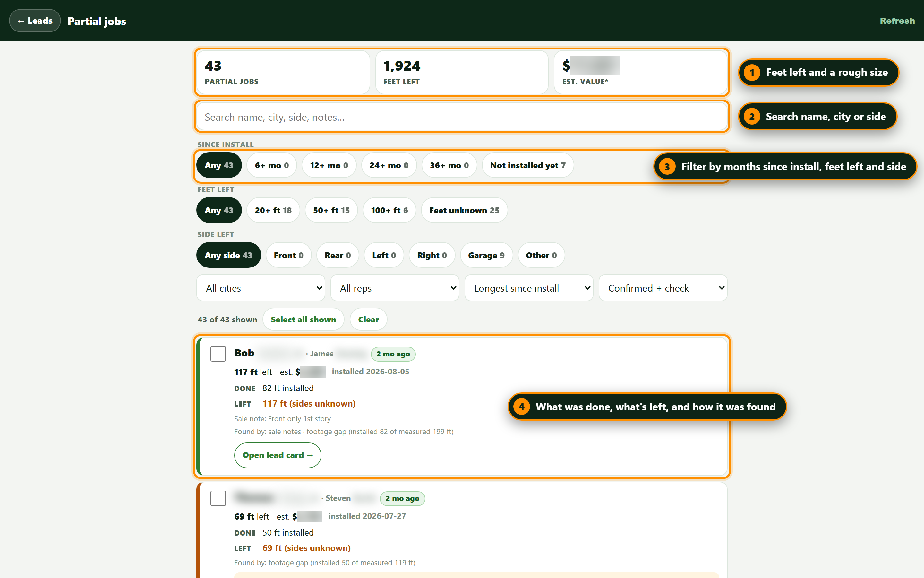Screen dimensions: 924x578
Task: Filter by 36+ mo since install
Action: (x=449, y=165)
